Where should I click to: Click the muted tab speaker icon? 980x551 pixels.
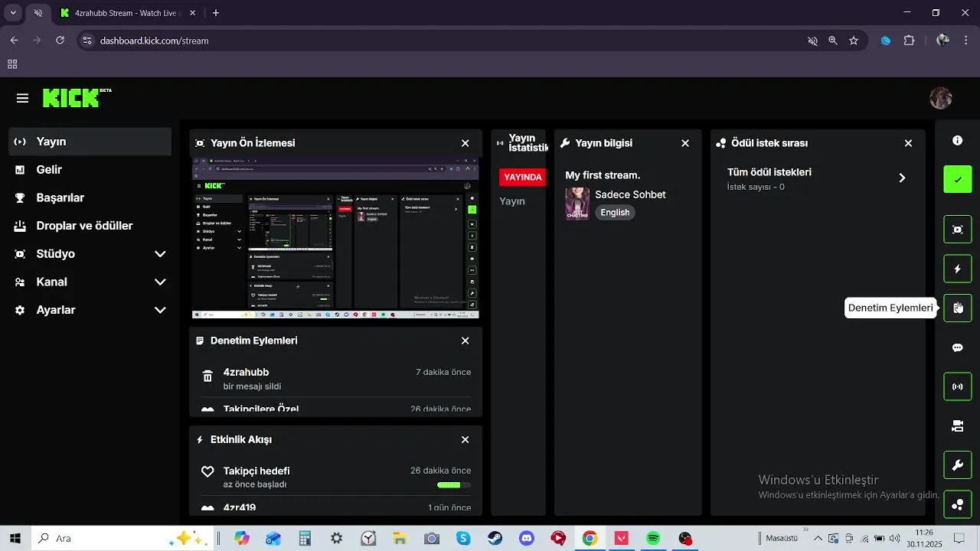[x=38, y=13]
